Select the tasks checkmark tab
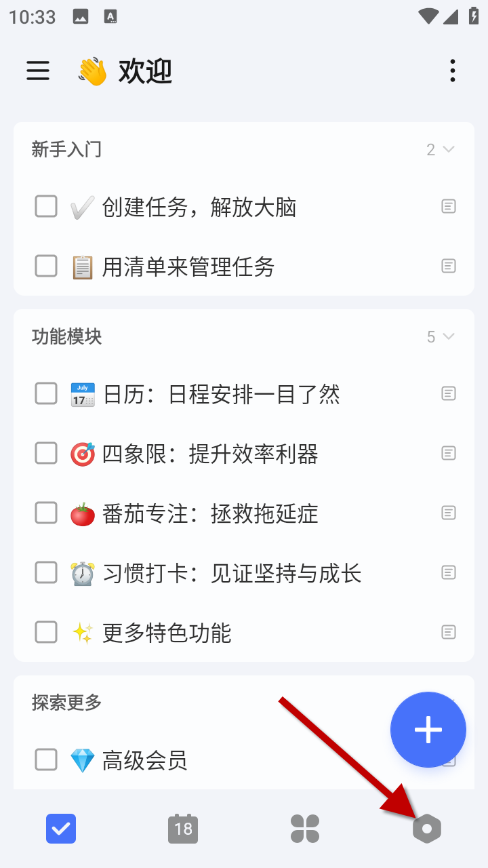Screen dimensions: 488x868 click(61, 829)
